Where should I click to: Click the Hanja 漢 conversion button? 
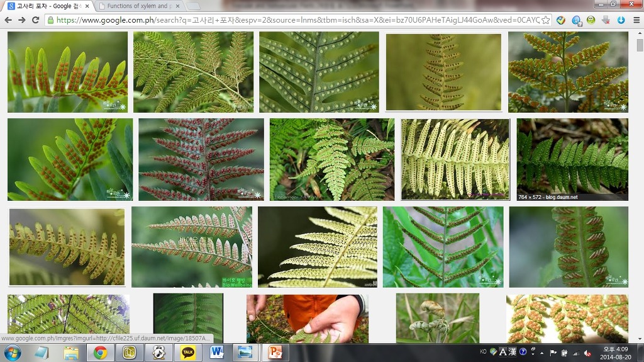(x=513, y=352)
